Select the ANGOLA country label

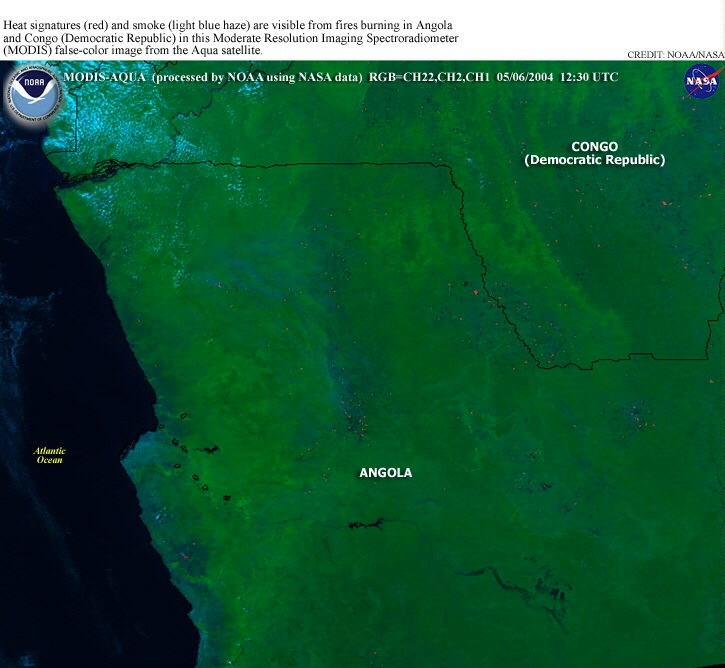click(x=385, y=473)
